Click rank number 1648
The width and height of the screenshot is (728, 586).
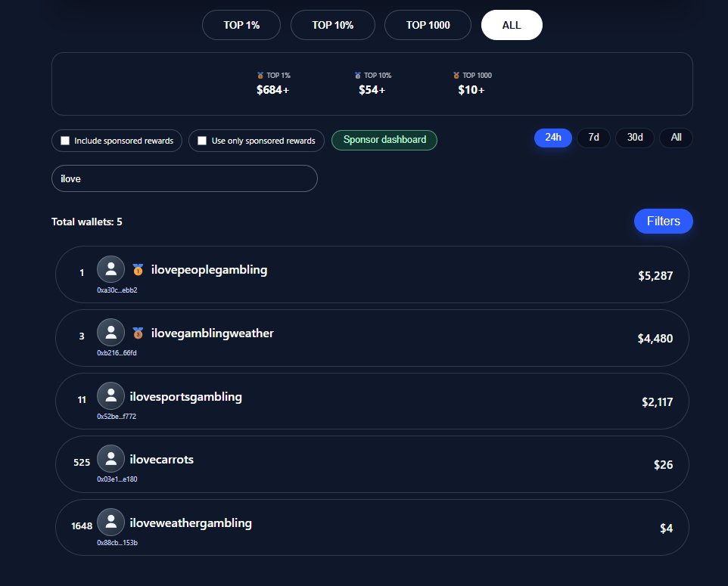tap(82, 526)
